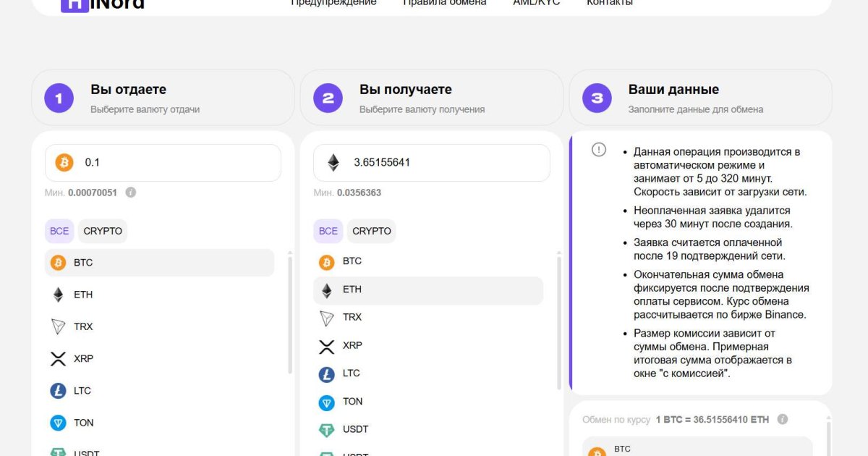Click info icon next to Мин. 0.00070051
The width and height of the screenshot is (868, 456).
click(x=130, y=193)
